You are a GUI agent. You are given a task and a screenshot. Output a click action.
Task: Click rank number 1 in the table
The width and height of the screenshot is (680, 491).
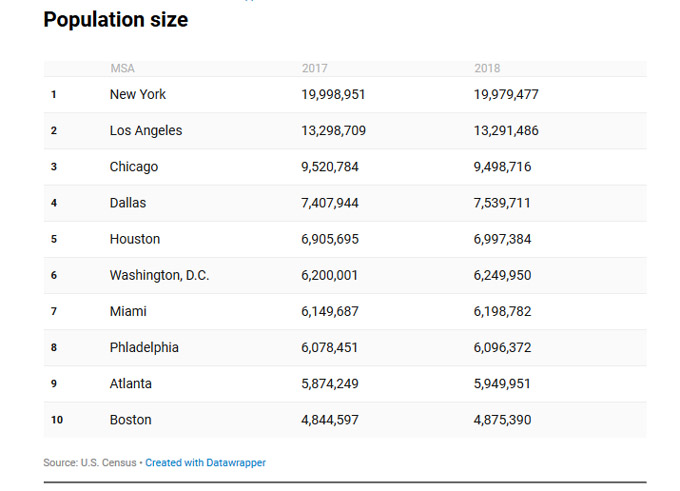(54, 94)
